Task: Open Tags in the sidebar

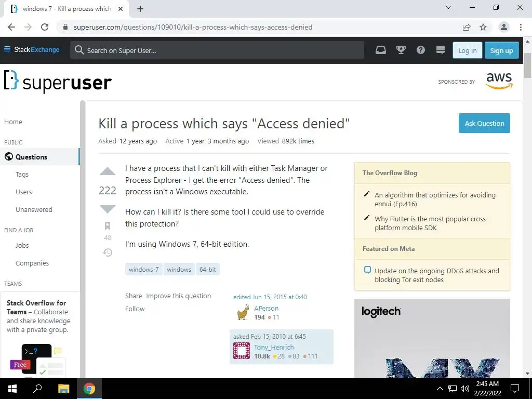Action: click(22, 174)
